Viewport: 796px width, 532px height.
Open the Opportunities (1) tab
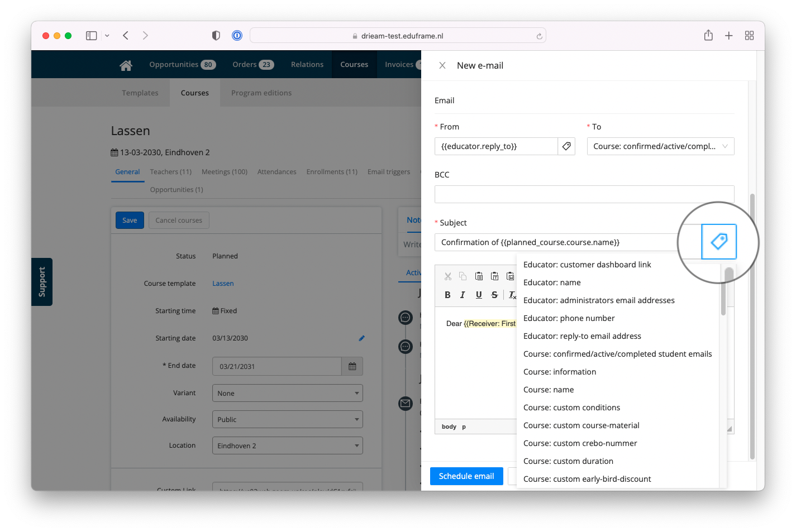click(x=177, y=190)
